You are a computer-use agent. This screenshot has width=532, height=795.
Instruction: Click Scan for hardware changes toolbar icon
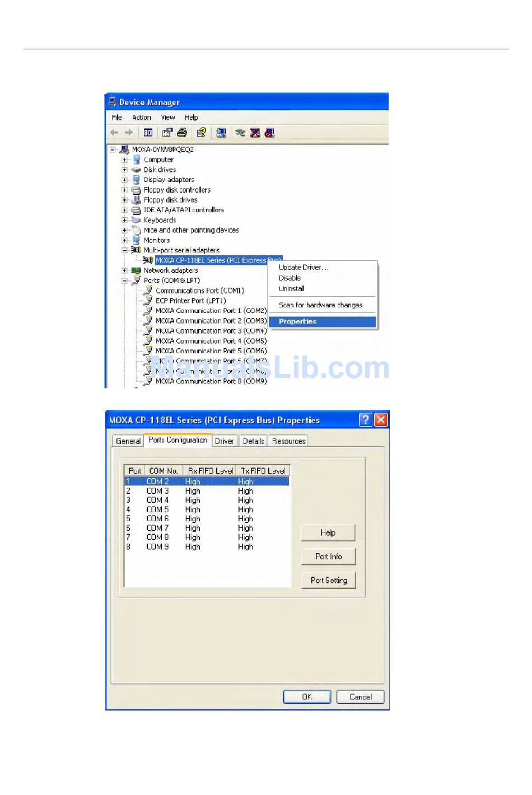221,133
